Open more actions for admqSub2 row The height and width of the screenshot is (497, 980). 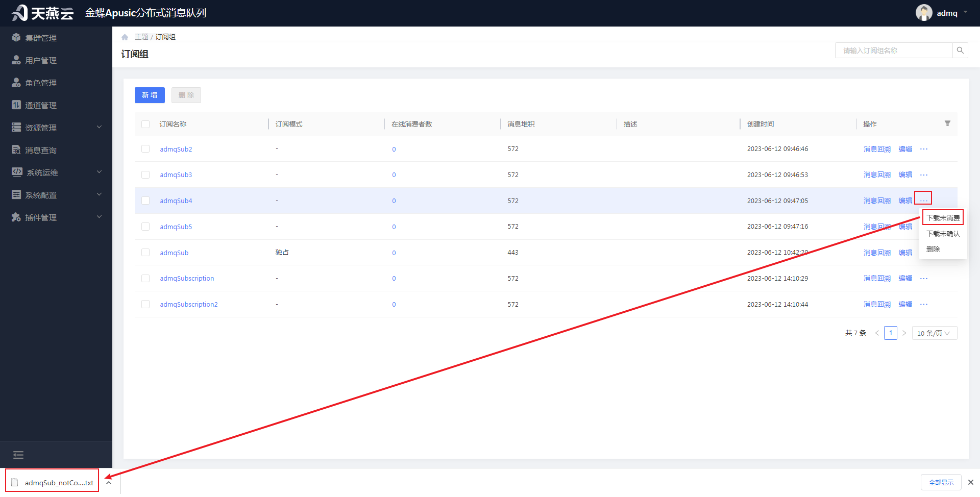coord(924,149)
